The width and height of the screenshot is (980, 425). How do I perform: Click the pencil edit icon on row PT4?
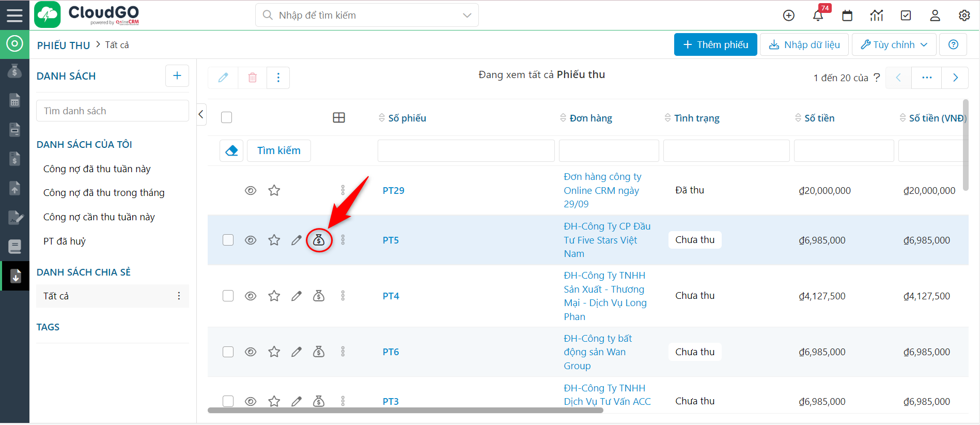click(x=296, y=296)
